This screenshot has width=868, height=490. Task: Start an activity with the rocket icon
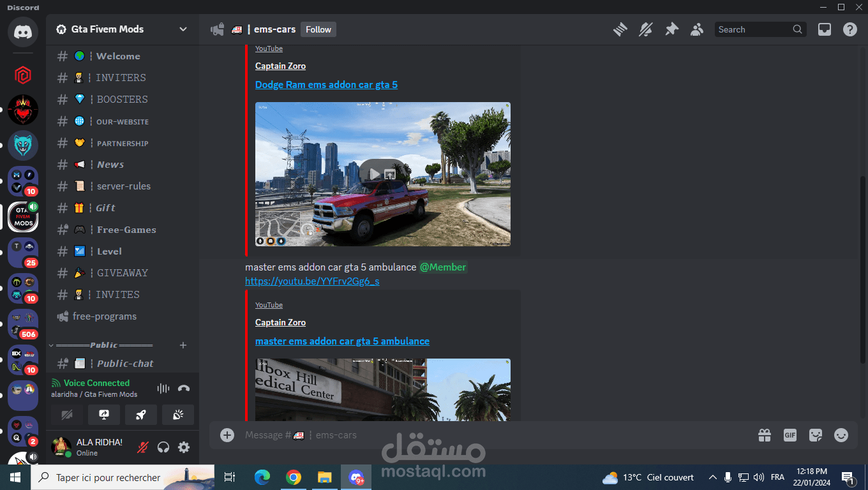point(141,415)
